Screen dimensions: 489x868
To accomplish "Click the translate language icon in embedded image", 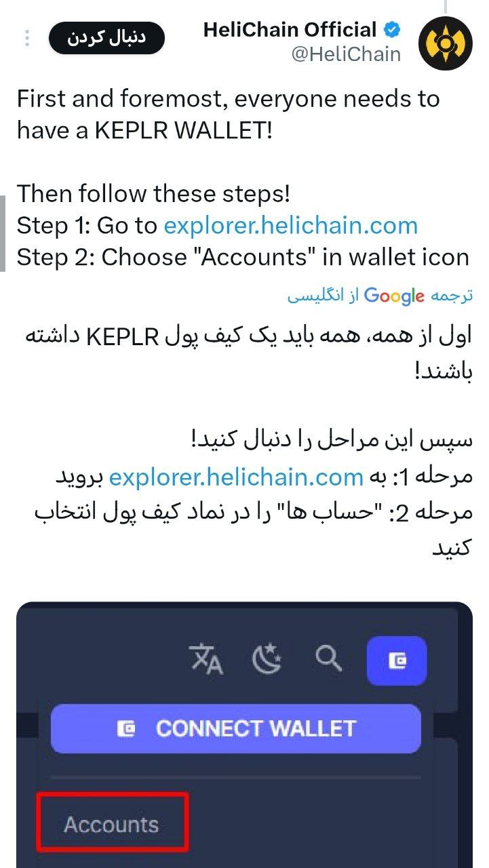I will click(x=206, y=659).
